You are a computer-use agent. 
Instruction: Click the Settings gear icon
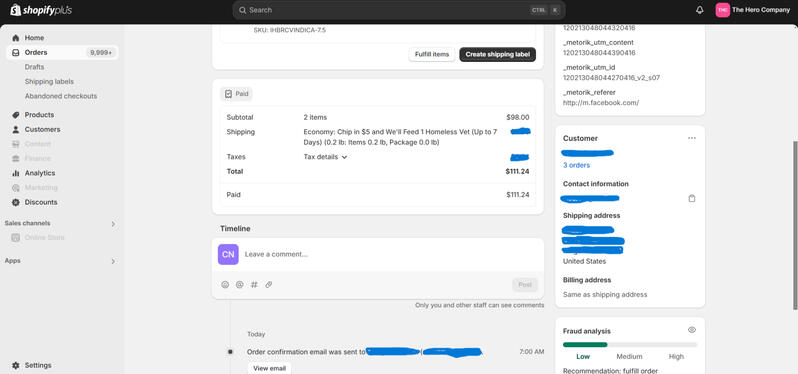16,365
